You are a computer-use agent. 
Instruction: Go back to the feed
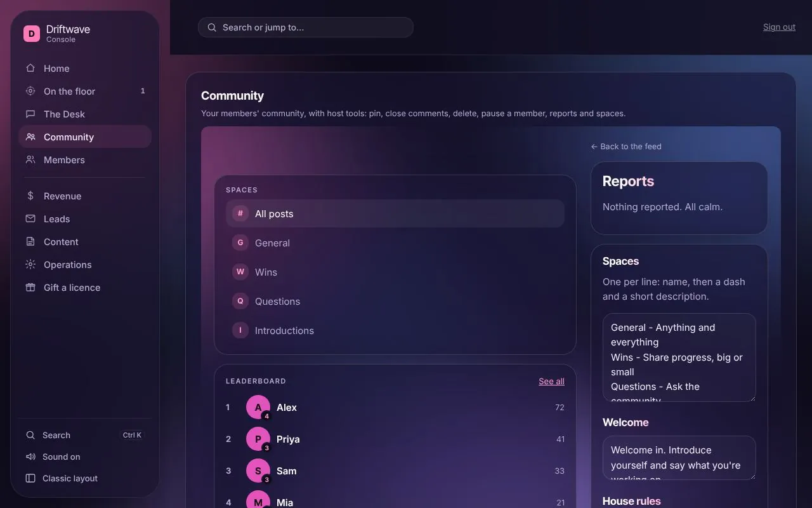(x=626, y=146)
